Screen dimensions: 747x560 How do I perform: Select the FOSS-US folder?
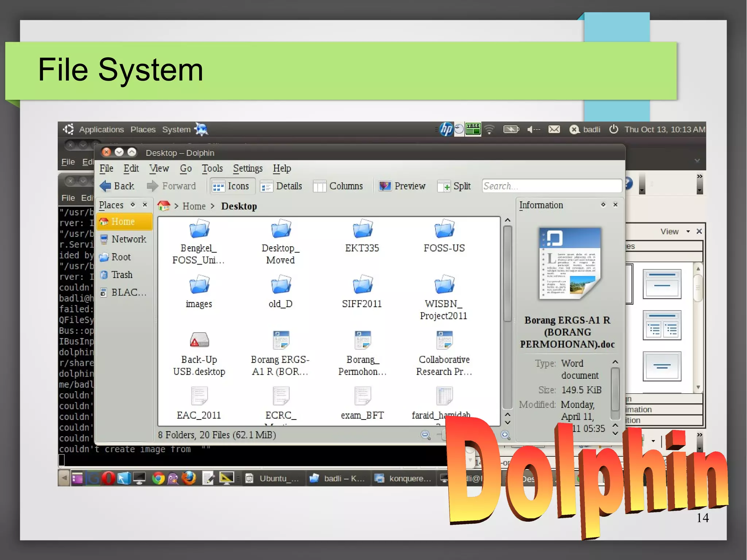coord(444,235)
